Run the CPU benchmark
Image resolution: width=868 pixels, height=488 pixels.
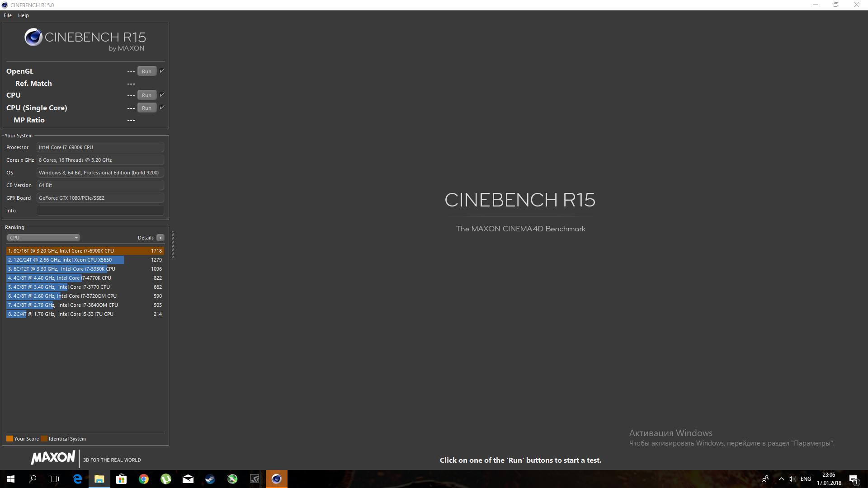[x=146, y=95]
